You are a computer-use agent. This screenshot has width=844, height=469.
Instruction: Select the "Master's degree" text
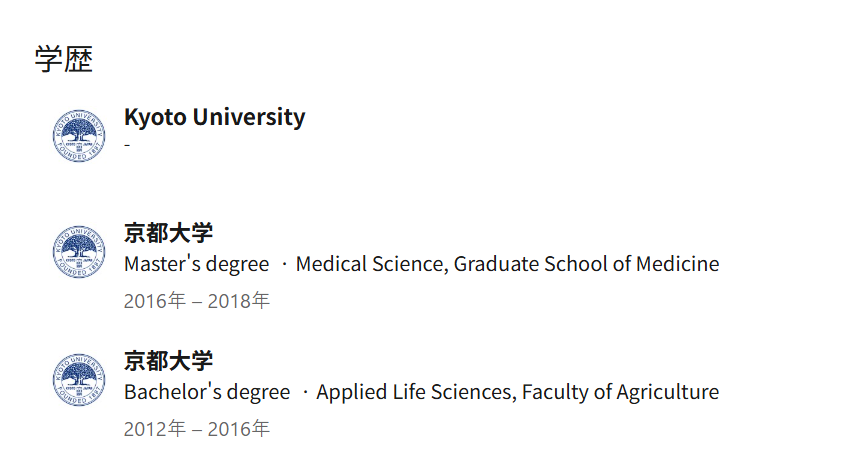click(x=196, y=264)
